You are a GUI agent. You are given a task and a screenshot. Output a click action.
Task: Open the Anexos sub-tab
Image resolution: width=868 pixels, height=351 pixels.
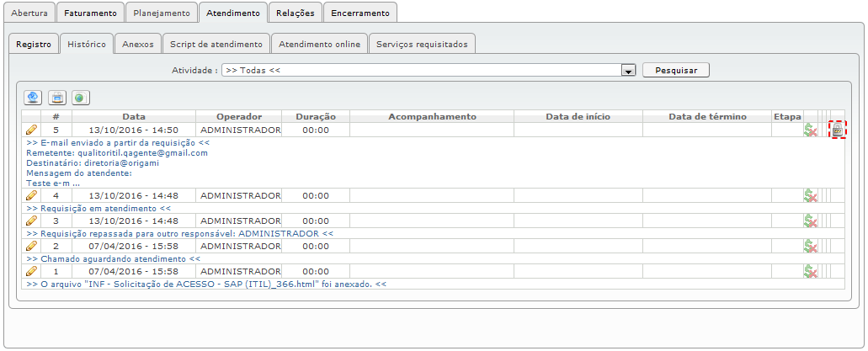(x=138, y=44)
